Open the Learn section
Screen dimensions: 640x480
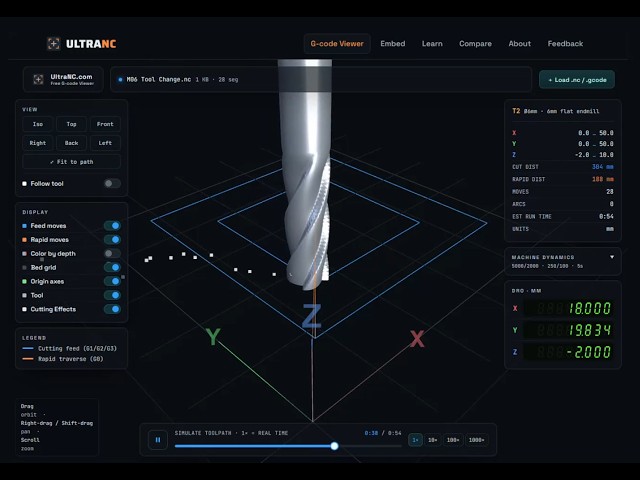coord(432,44)
